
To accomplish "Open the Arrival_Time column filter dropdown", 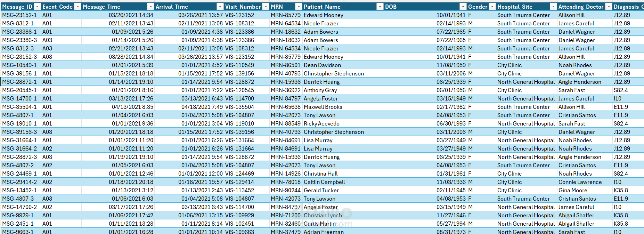I will click(x=220, y=7).
